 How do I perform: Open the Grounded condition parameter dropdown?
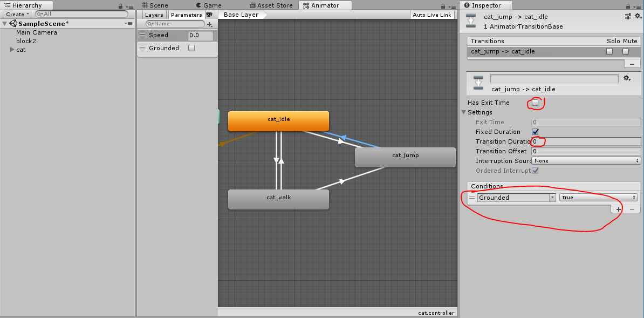tap(516, 198)
